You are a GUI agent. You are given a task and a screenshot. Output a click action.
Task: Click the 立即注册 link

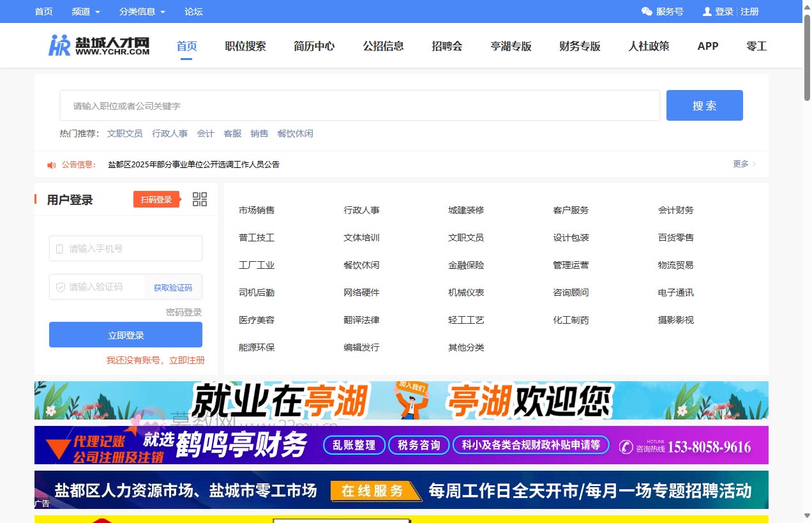186,360
